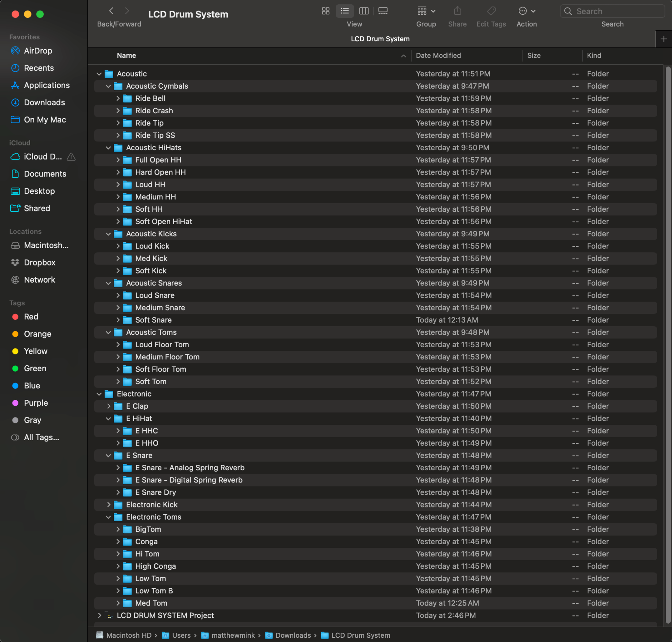Click into the Search field
This screenshot has width=672, height=642.
(x=613, y=11)
